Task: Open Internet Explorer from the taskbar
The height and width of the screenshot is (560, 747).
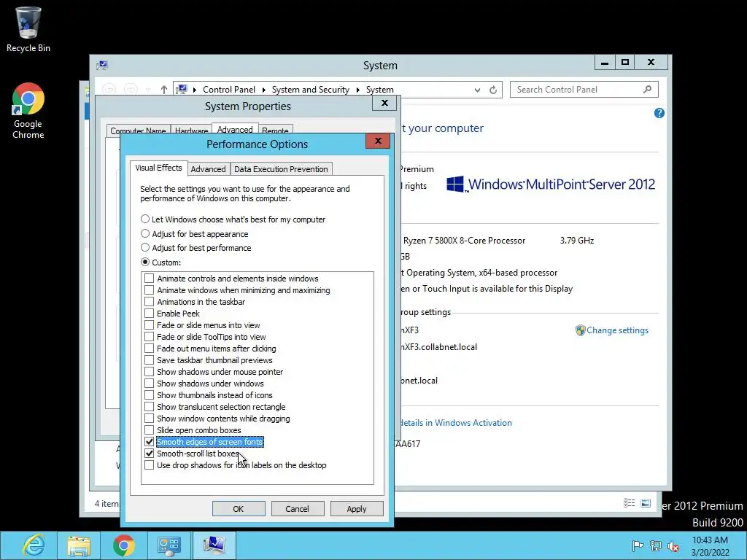Action: point(34,545)
